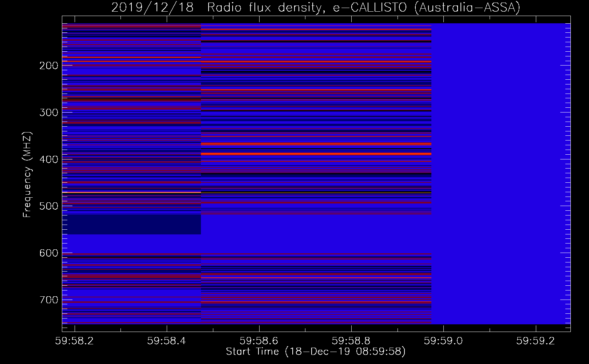Click the 300 frequency tick label
This screenshot has height=364, width=589.
[49, 112]
